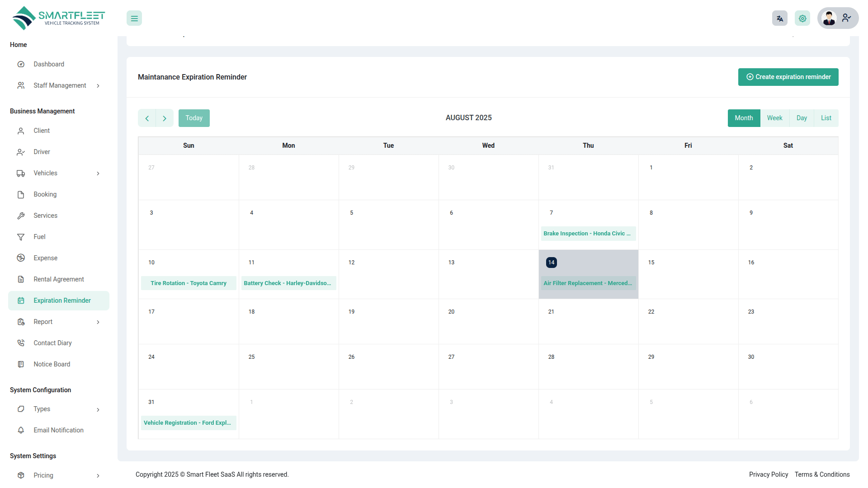Open Brake Inspection Honda Civic event
The width and height of the screenshot is (868, 488).
(x=588, y=234)
